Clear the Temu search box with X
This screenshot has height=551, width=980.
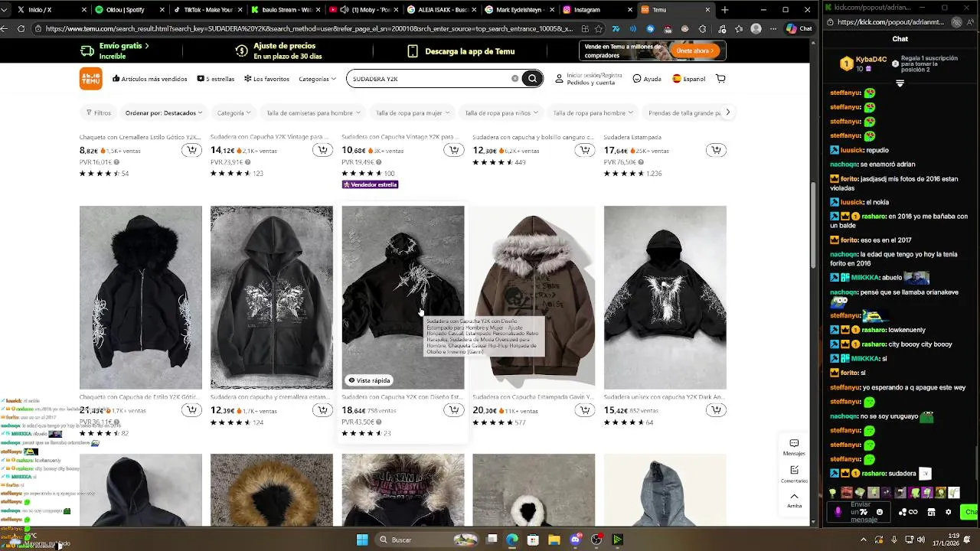tap(514, 79)
